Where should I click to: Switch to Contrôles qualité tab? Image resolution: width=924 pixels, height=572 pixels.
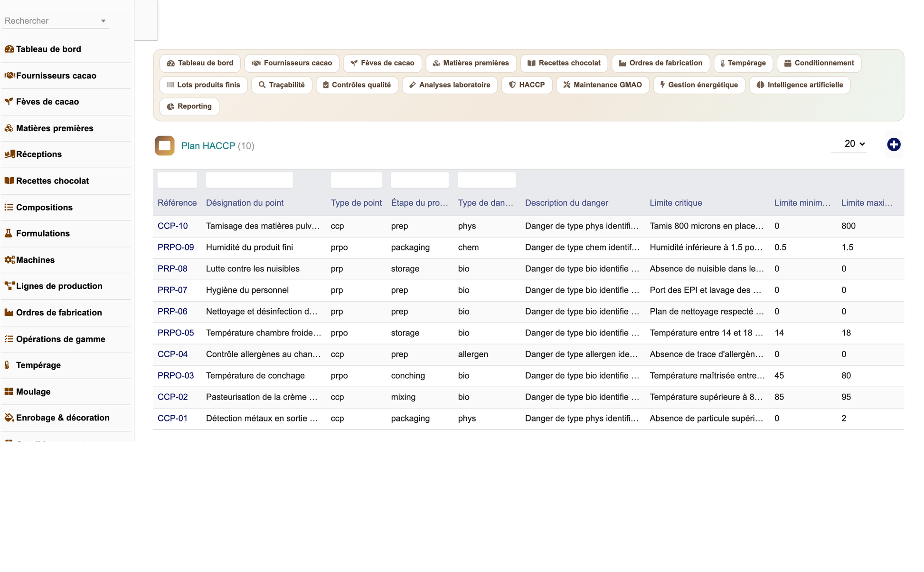(x=357, y=85)
